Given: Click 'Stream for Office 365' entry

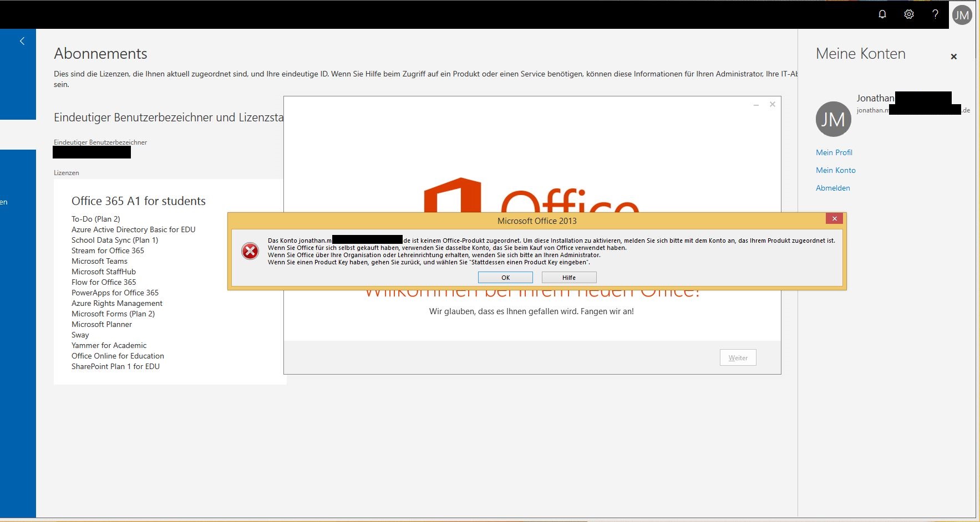Looking at the screenshot, I should 108,250.
